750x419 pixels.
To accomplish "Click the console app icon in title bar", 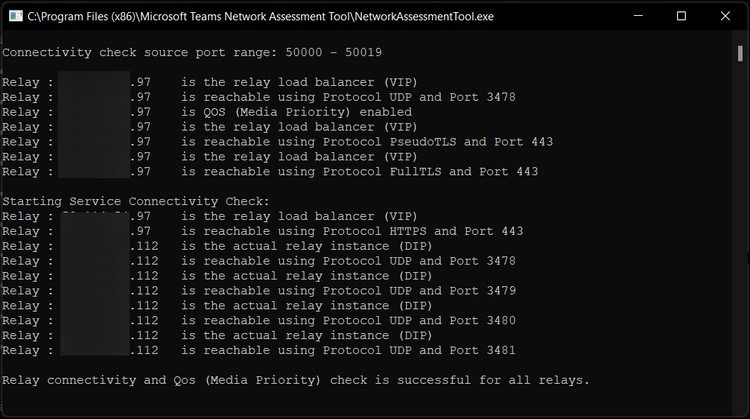I will 16,16.
